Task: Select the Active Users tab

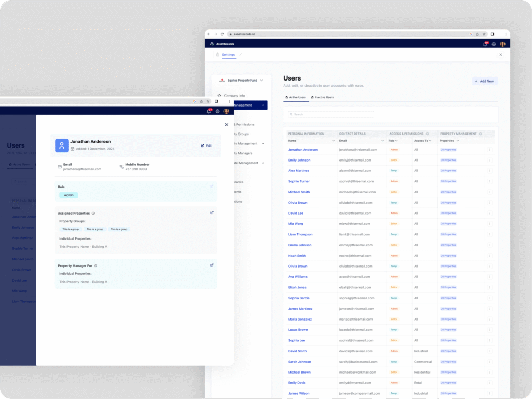Action: 295,97
